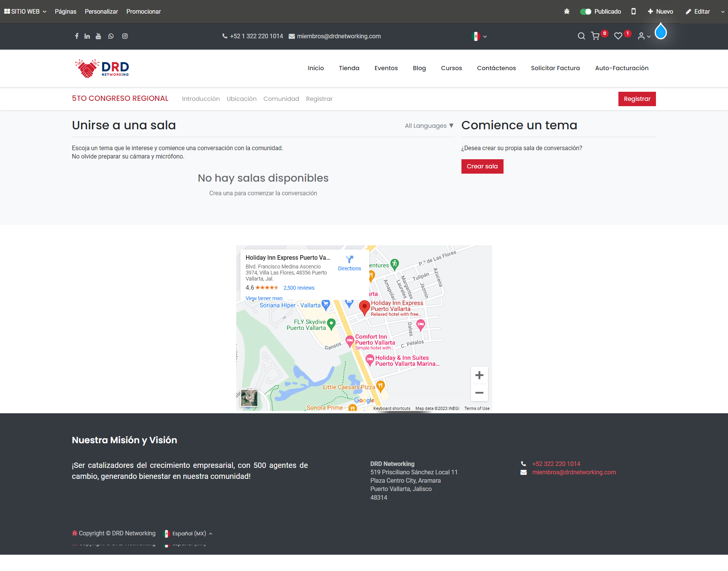The width and height of the screenshot is (728, 571).
Task: Switch map to satellite view thumbnail
Action: pos(249,398)
